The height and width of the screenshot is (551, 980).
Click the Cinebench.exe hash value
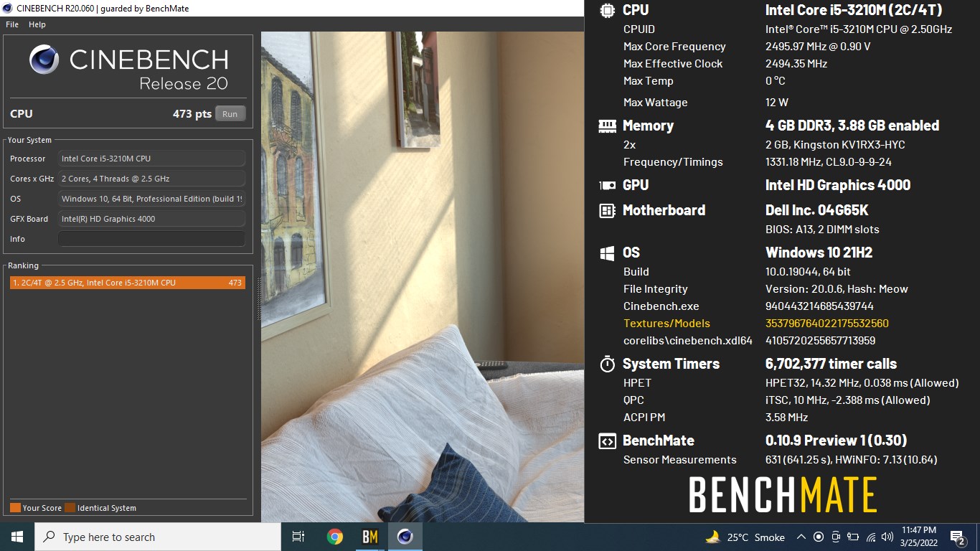point(819,306)
